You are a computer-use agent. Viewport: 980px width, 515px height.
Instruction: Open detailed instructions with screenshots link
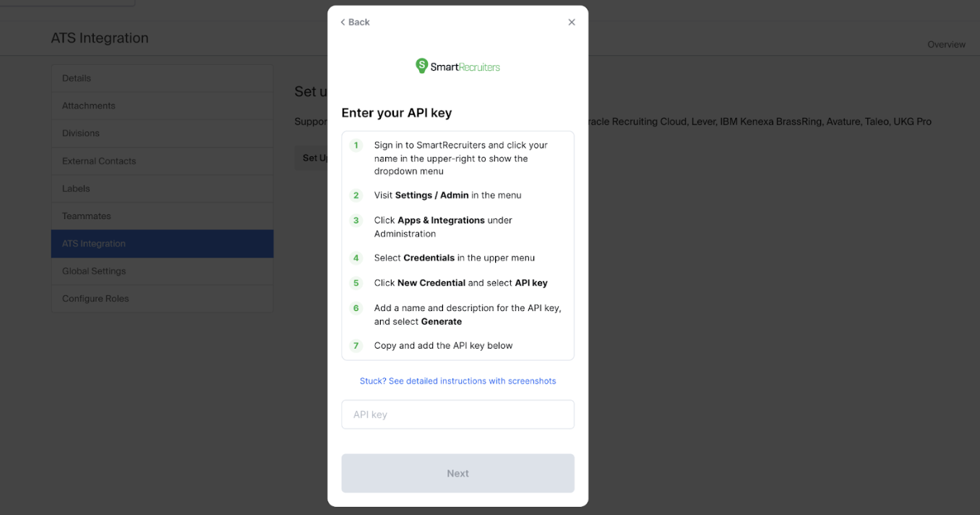tap(458, 381)
